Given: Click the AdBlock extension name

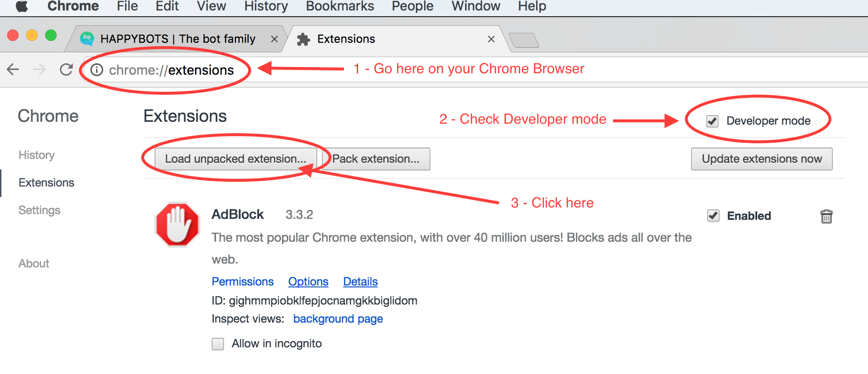Looking at the screenshot, I should click(x=238, y=215).
